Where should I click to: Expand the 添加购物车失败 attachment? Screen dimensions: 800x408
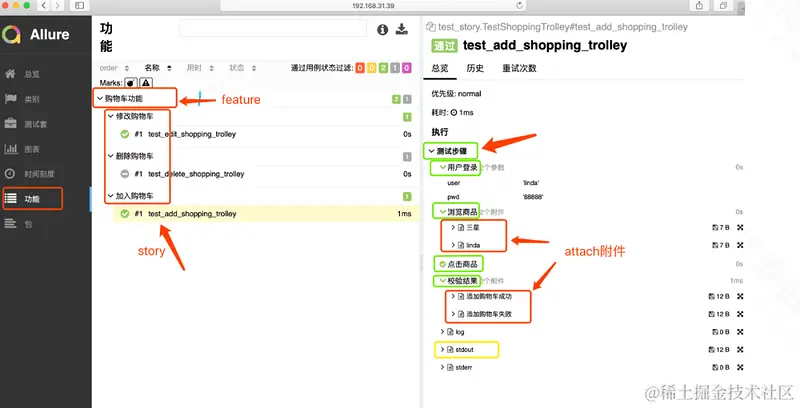453,314
